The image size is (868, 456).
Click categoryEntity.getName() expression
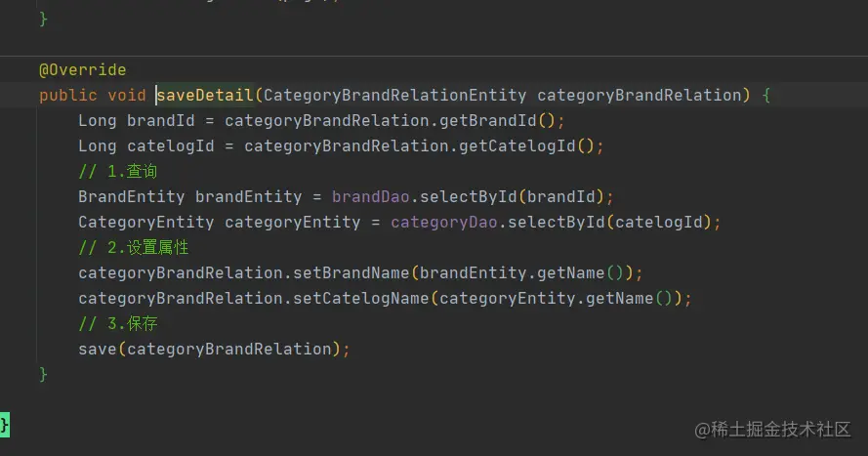[x=556, y=298]
